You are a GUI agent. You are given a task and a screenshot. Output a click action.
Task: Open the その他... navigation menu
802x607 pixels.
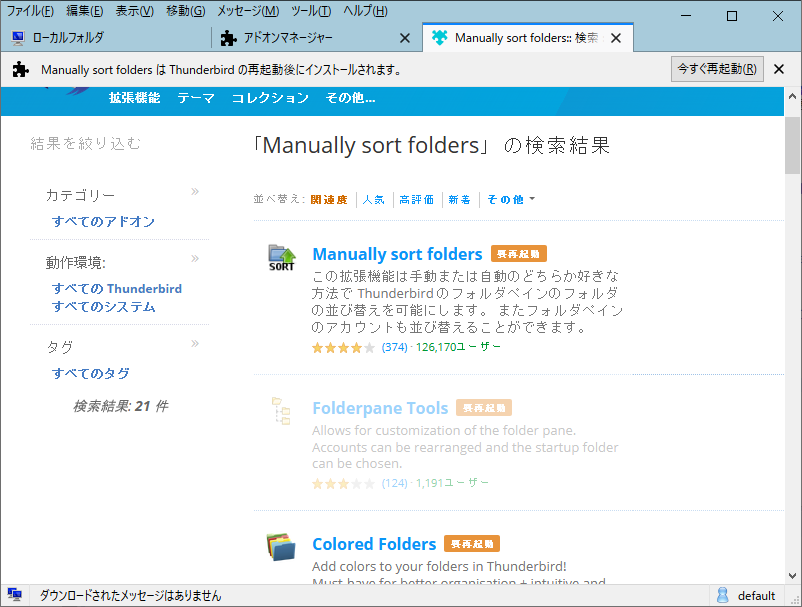[350, 98]
